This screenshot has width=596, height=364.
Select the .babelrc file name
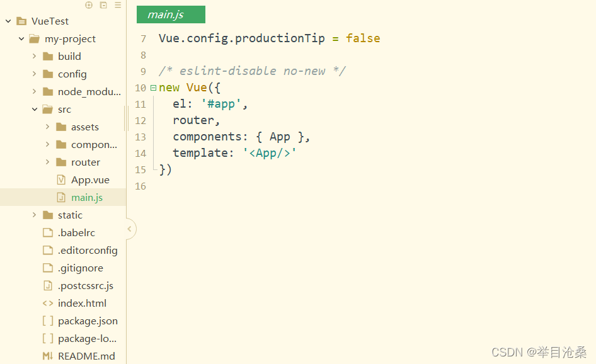76,232
